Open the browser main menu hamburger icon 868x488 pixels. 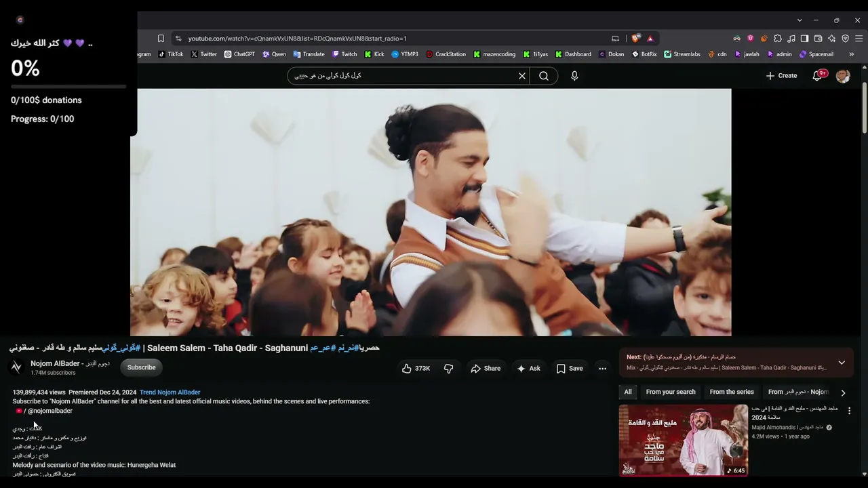point(859,39)
